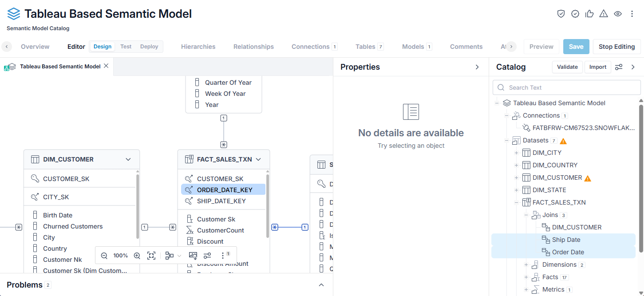Viewport: 644px width, 296px height.
Task: Collapse the Properties panel chevron
Action: click(477, 67)
